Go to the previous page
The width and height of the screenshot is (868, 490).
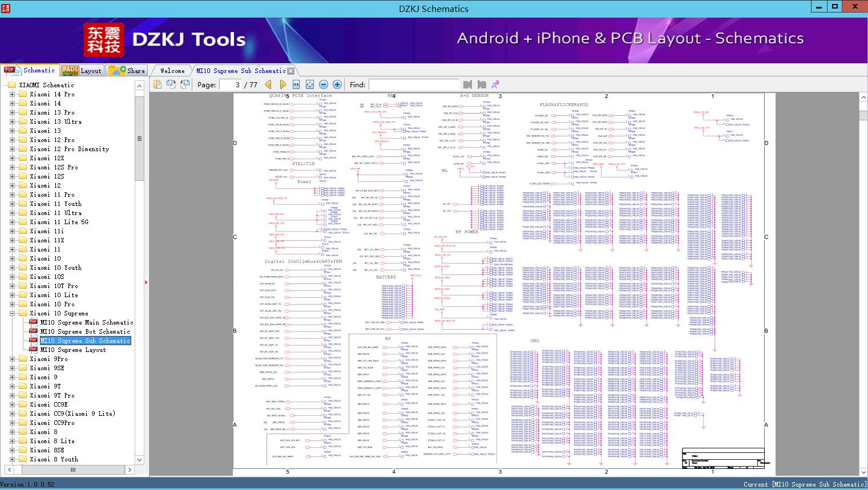268,84
